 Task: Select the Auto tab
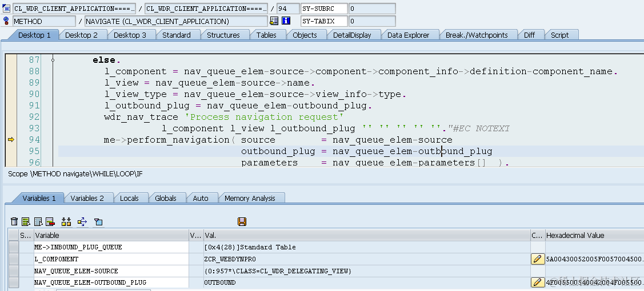pos(201,199)
